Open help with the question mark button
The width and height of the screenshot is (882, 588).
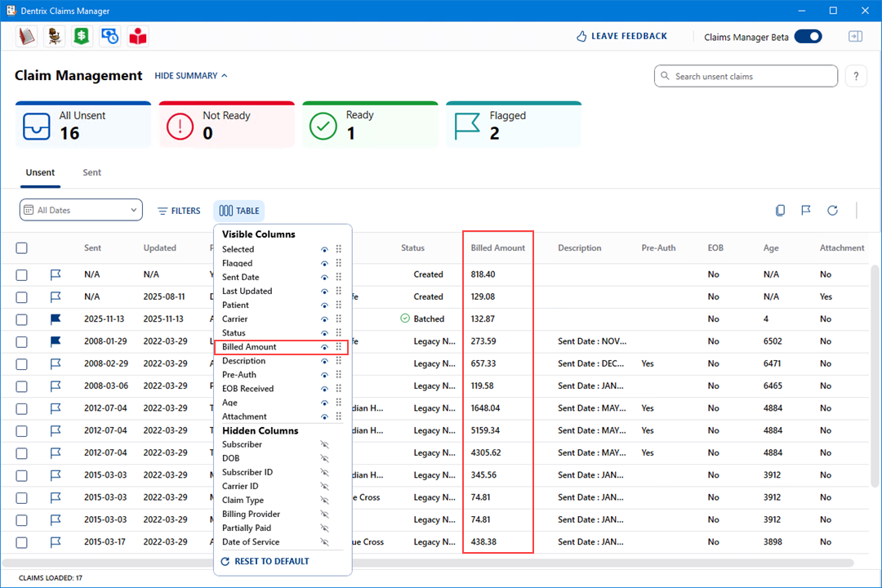[x=855, y=76]
